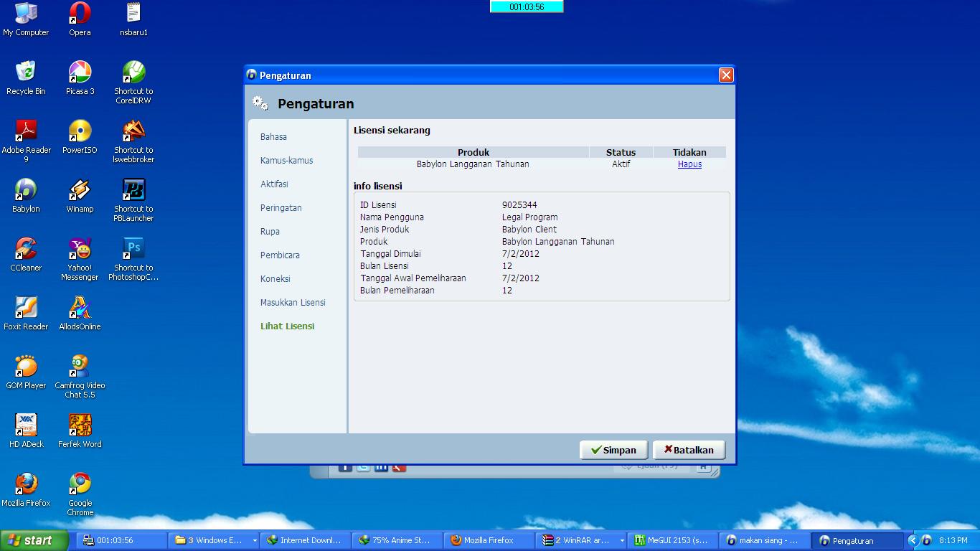Image resolution: width=980 pixels, height=551 pixels.
Task: Open the CCleaner desktop icon
Action: coord(26,255)
